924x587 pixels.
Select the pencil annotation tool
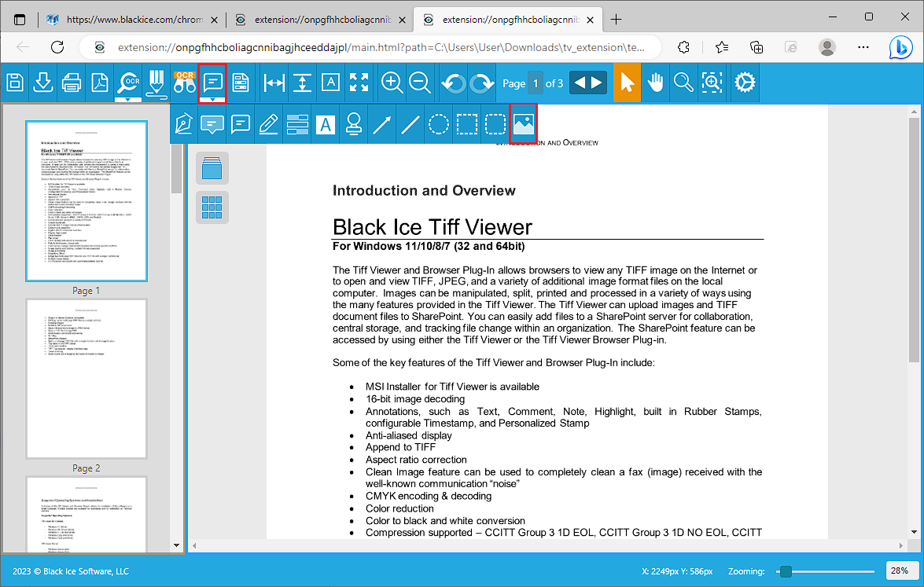tap(269, 124)
